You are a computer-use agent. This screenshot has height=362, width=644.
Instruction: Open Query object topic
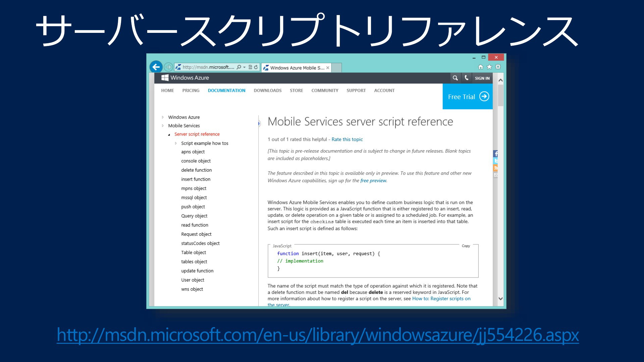(194, 216)
